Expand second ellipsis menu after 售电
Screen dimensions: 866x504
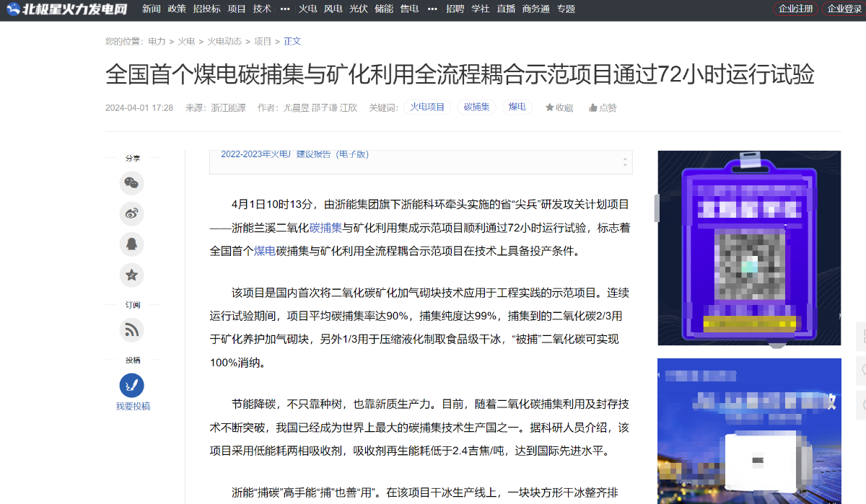[432, 9]
